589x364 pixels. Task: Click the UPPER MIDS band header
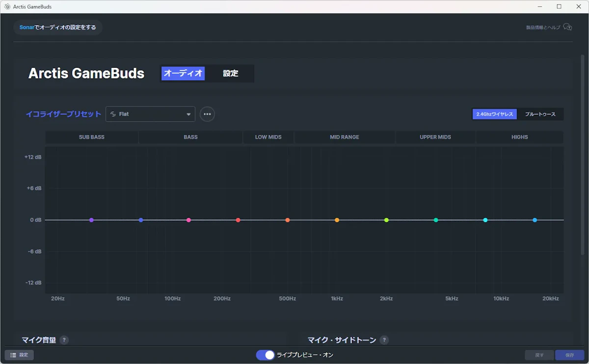435,137
